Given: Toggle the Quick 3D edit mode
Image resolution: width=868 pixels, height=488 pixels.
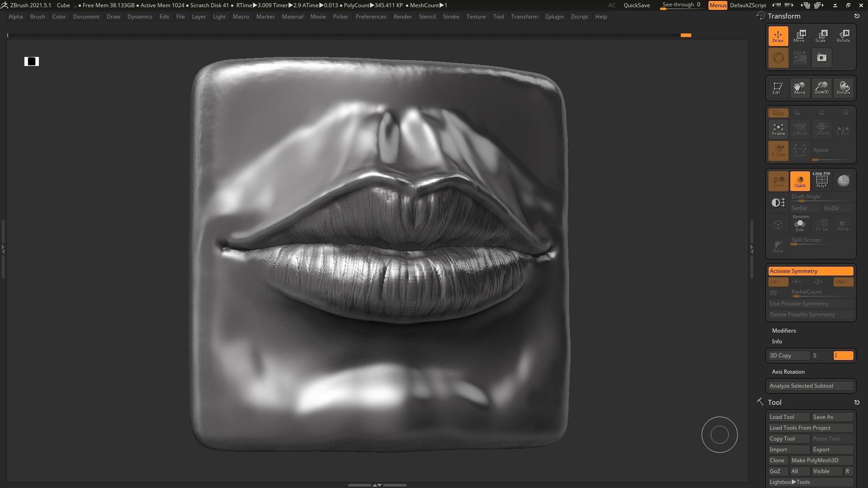Looking at the screenshot, I should 800,181.
